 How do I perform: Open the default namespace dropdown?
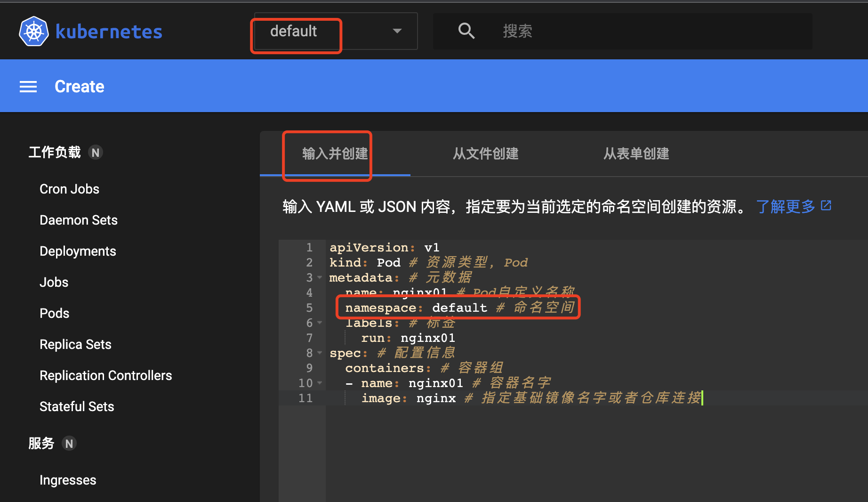pos(336,31)
